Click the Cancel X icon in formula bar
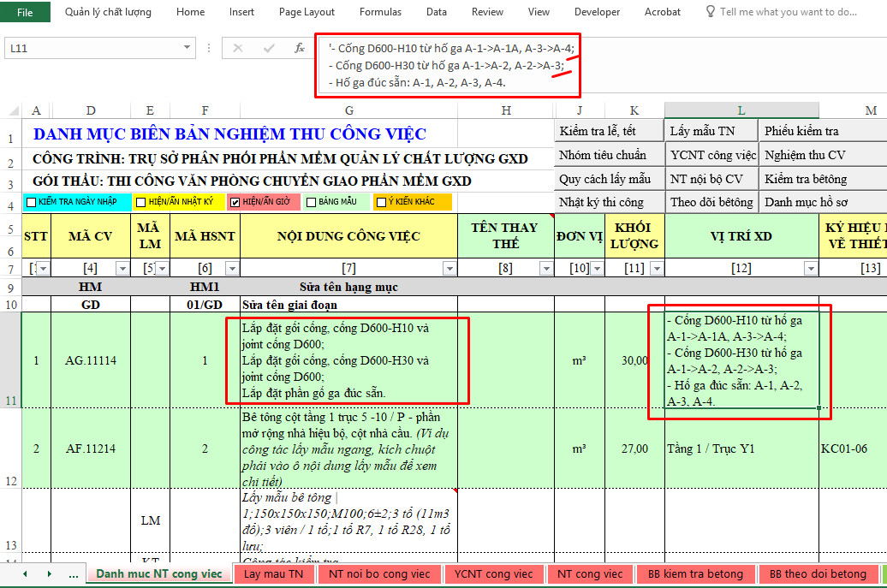Screen dimensions: 887x588 point(238,49)
